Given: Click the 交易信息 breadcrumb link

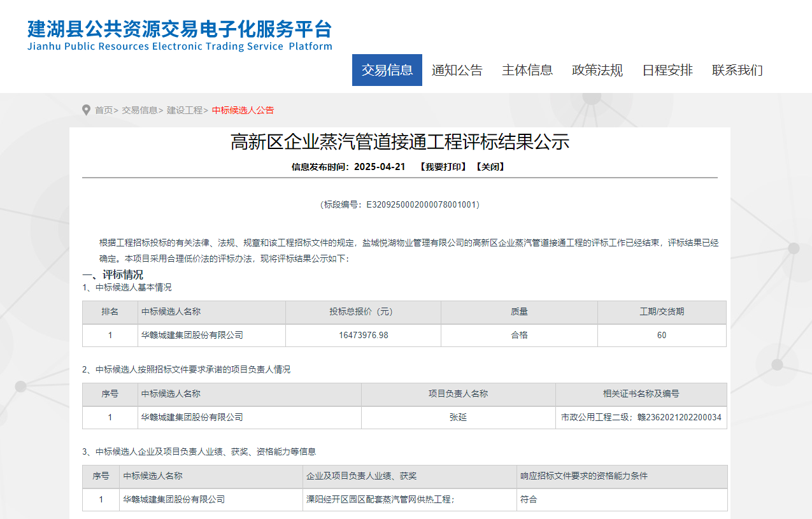Looking at the screenshot, I should (x=139, y=110).
